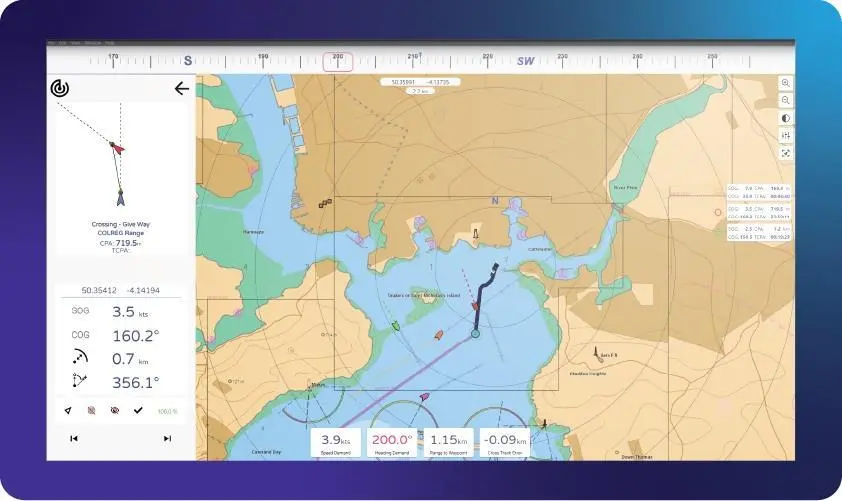The image size is (842, 501).
Task: Toggle the chart contrast day/night mode
Action: (786, 118)
